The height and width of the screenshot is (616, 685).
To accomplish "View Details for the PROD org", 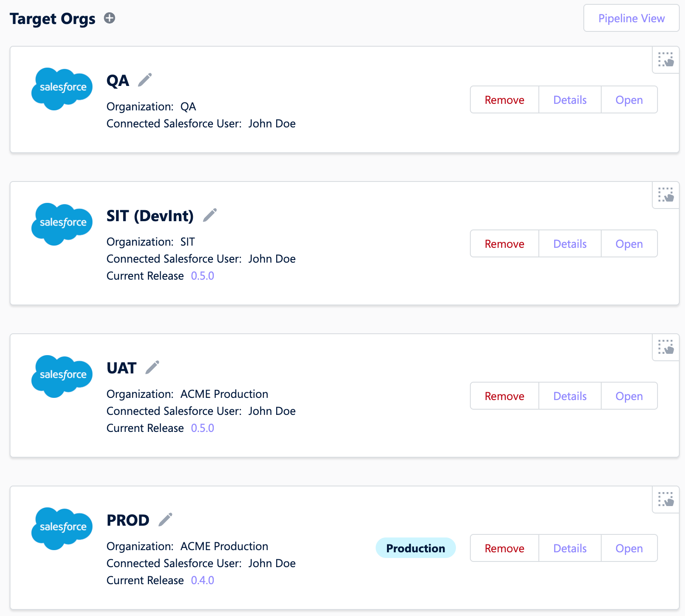I will [570, 548].
